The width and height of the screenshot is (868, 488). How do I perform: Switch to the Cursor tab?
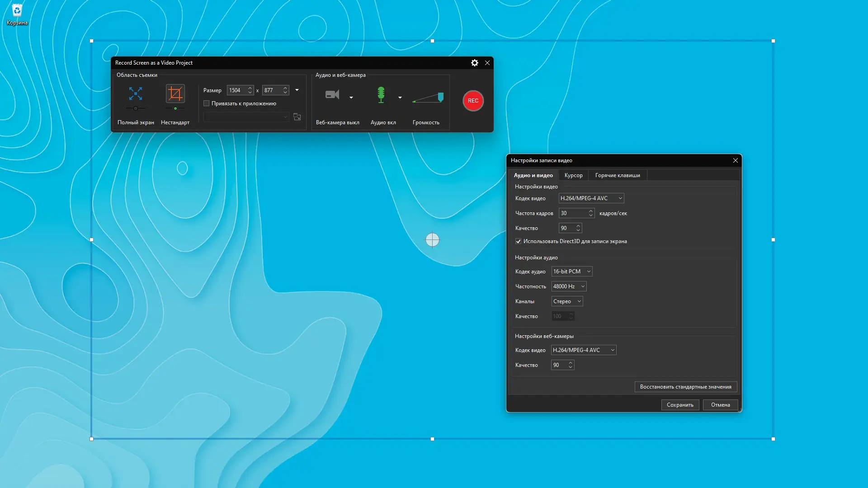click(573, 175)
